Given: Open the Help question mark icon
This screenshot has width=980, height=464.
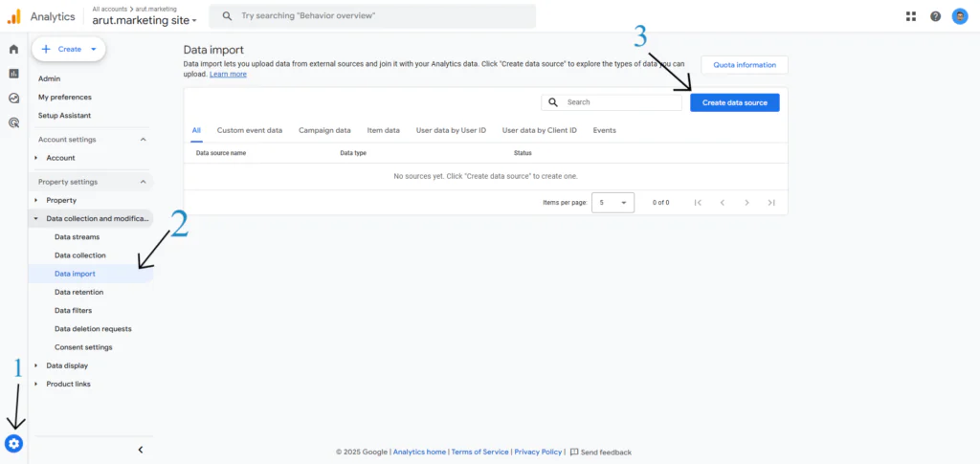Looking at the screenshot, I should 935,16.
